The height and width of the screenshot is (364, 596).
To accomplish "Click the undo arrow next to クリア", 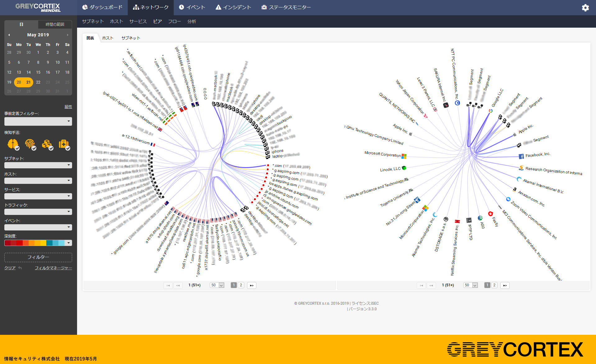I will pos(20,268).
